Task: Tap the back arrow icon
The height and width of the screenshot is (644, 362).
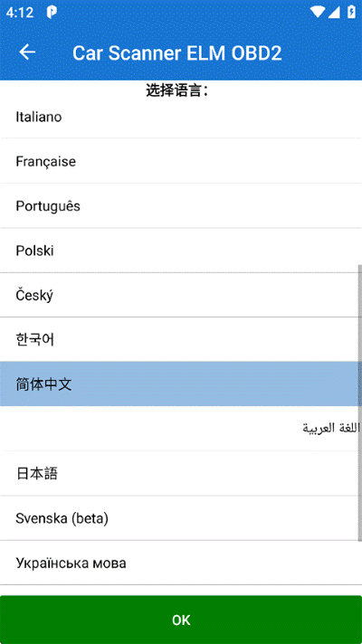Action: [27, 52]
